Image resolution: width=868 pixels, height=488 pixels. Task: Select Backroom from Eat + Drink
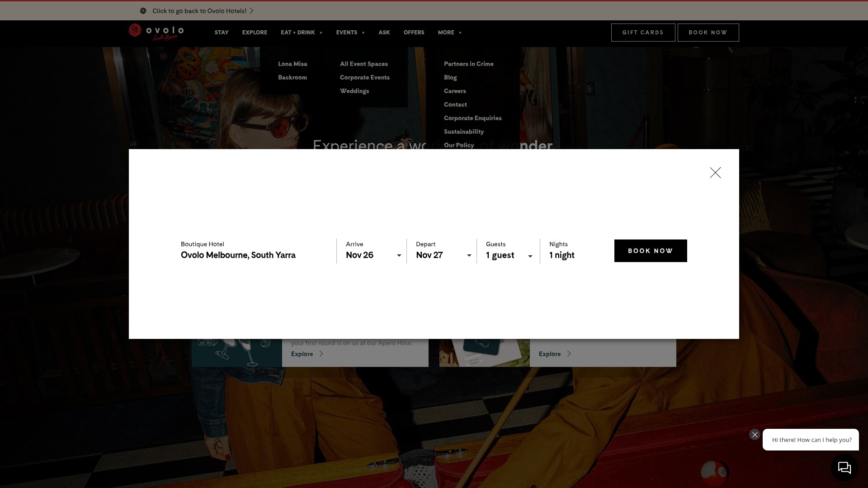point(292,77)
